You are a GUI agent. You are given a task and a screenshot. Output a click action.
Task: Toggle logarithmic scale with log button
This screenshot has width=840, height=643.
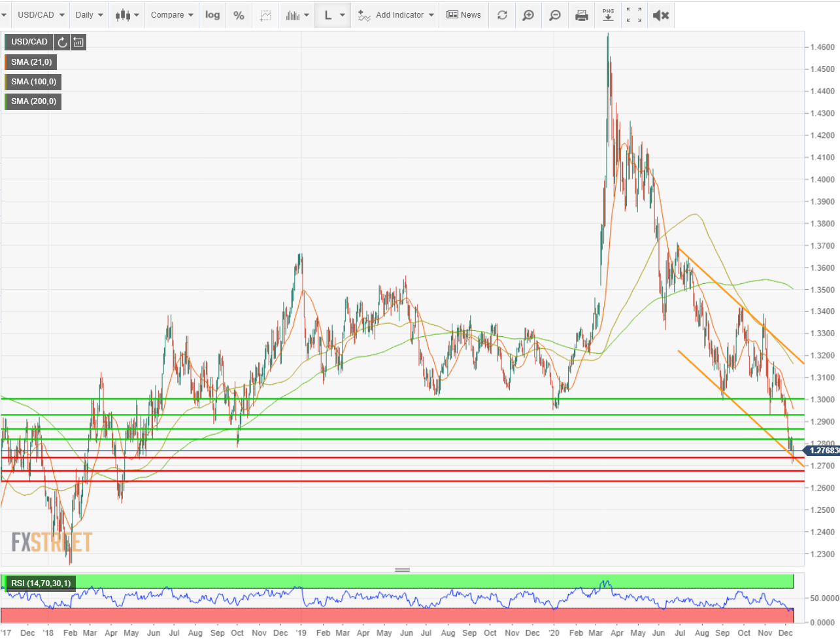click(212, 14)
